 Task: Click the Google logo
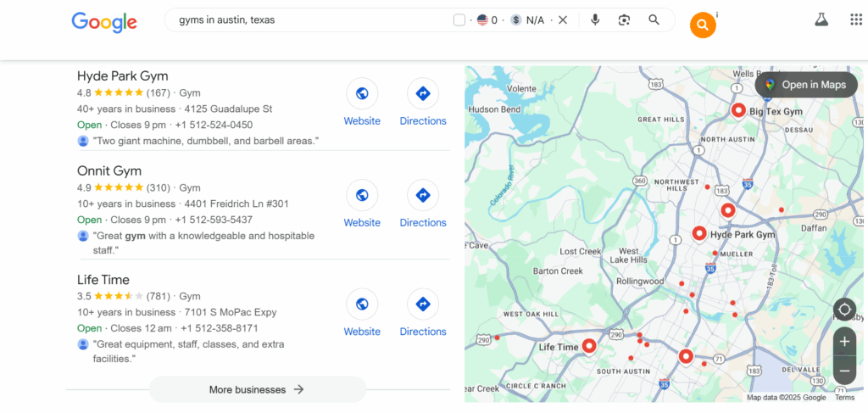104,21
